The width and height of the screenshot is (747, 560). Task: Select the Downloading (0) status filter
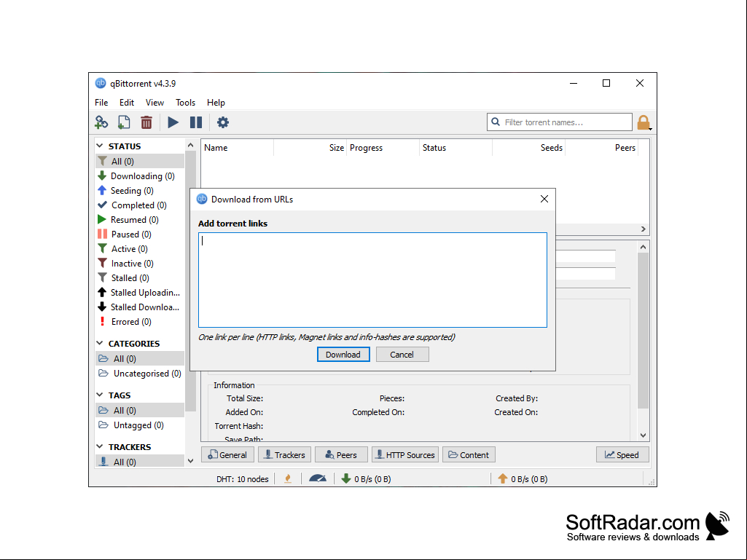(x=140, y=176)
